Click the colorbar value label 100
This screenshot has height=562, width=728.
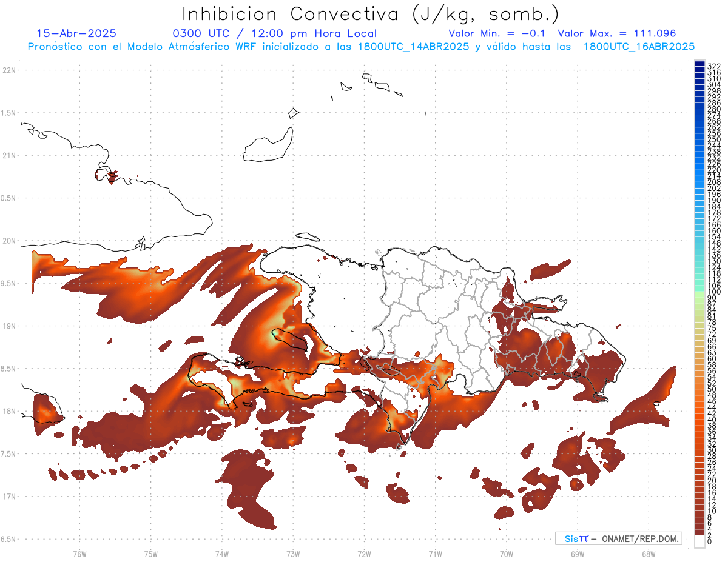[x=714, y=292]
